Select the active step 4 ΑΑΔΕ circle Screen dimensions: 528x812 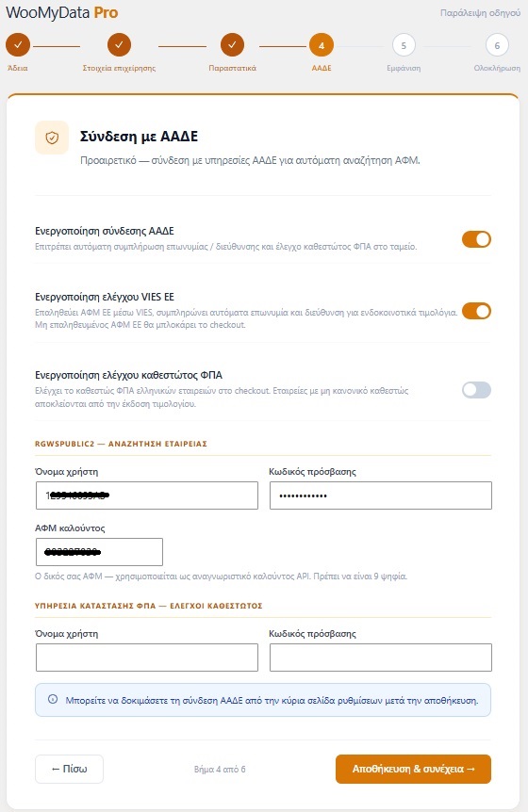[322, 45]
